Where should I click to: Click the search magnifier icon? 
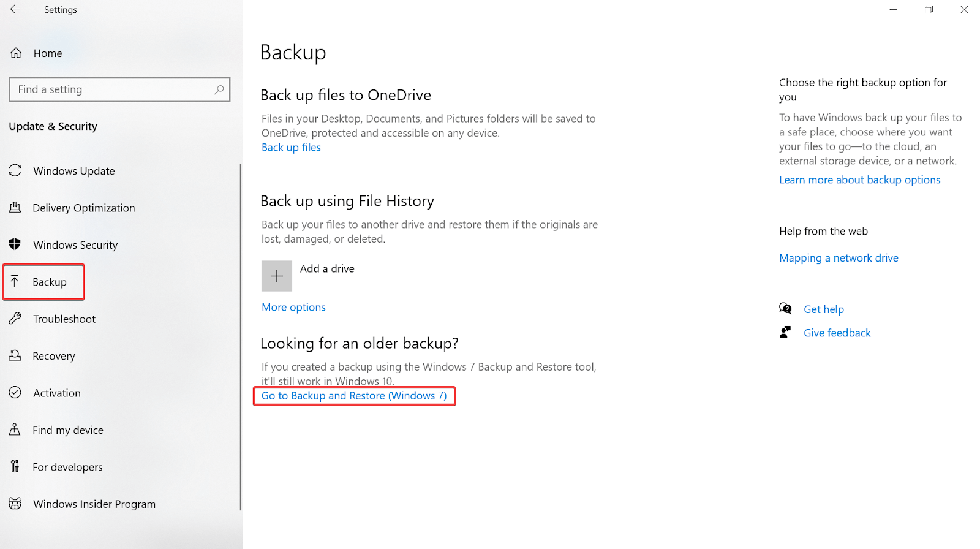(219, 89)
